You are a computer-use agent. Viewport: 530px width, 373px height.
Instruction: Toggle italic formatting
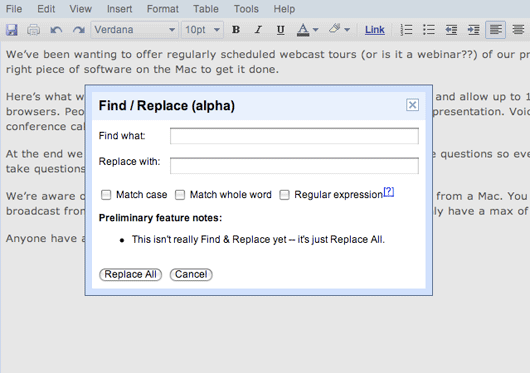point(258,30)
